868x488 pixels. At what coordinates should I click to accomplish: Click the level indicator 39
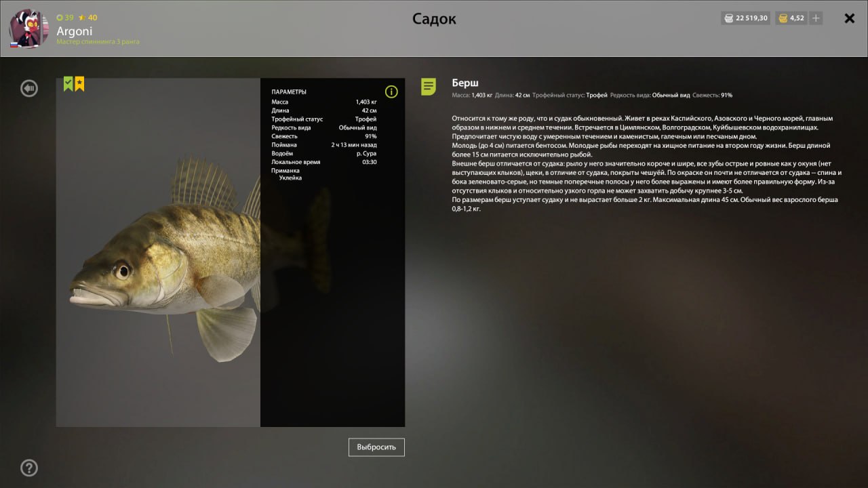pyautogui.click(x=65, y=18)
